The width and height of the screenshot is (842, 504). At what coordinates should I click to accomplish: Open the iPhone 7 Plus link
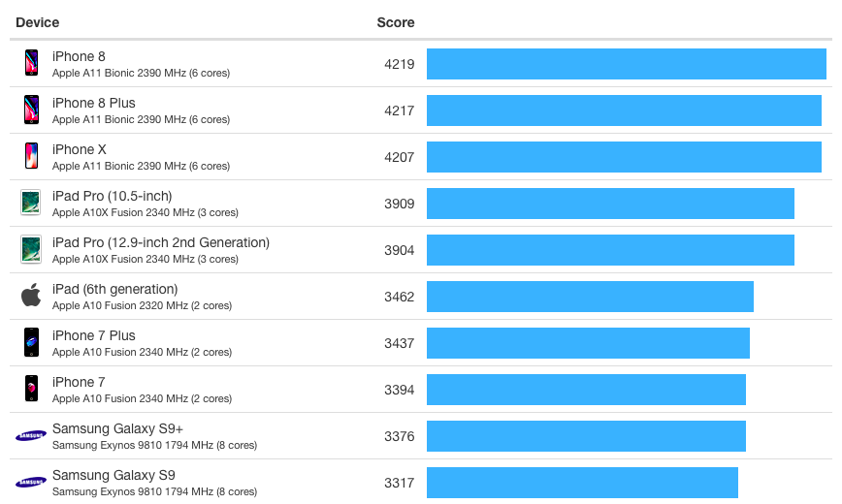pos(94,336)
